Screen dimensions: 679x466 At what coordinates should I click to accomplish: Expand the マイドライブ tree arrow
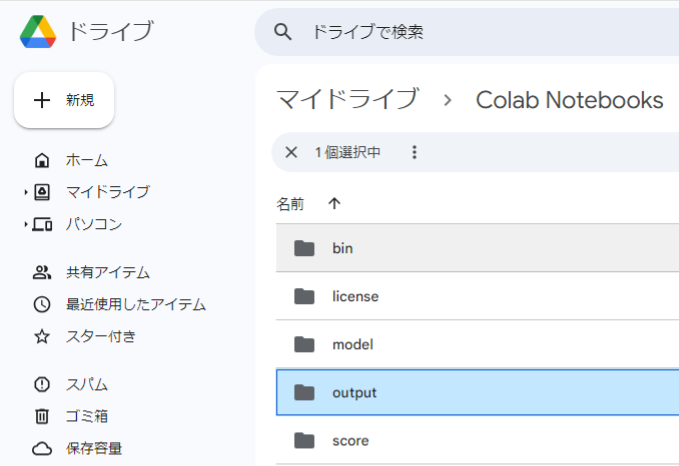26,192
